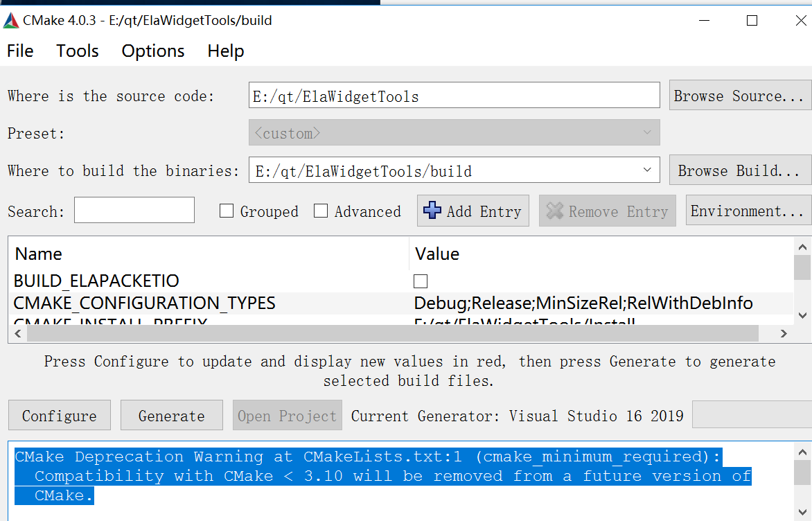812x521 pixels.
Task: Open the Tools menu
Action: [78, 51]
